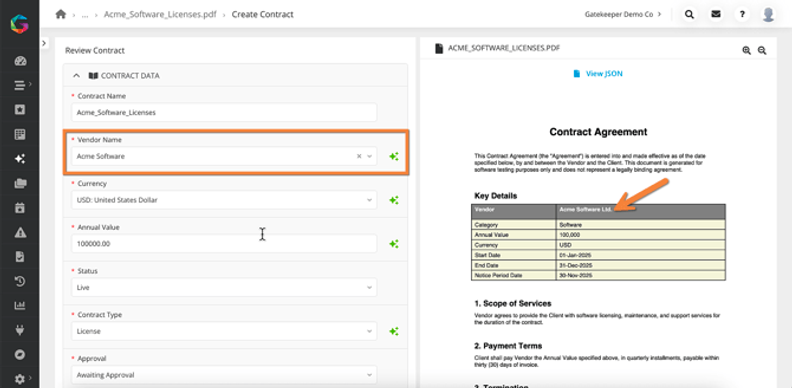Open the document checkmark icon in sidebar

[x=20, y=257]
